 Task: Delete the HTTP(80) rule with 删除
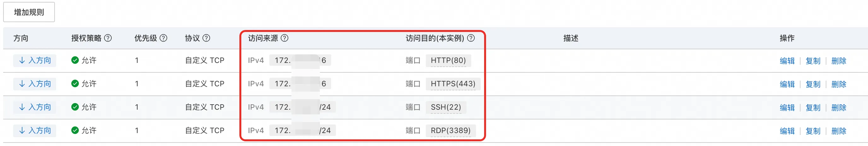pos(839,61)
